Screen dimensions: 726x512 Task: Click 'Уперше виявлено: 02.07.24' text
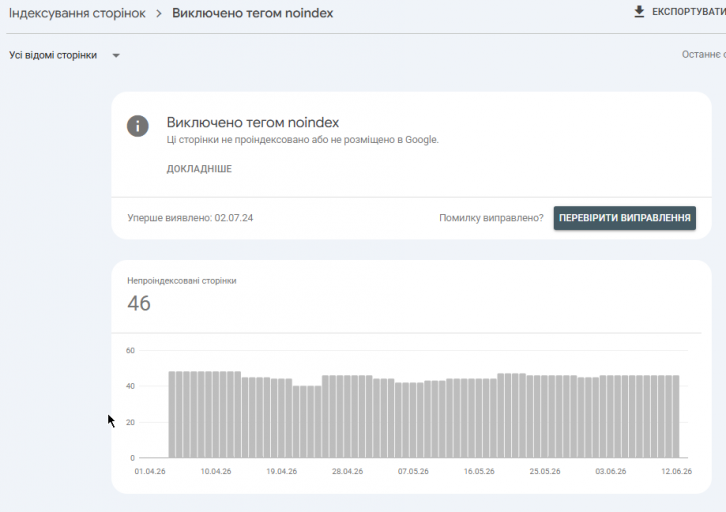(190, 218)
